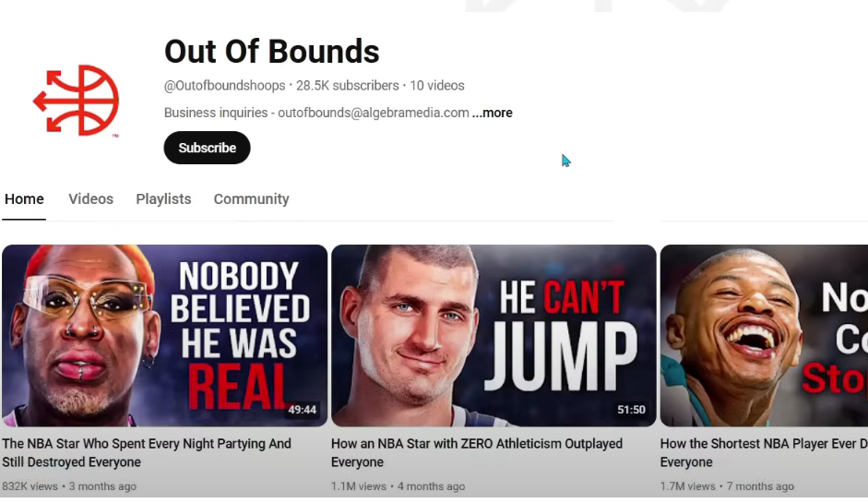Click the 51:50 duration badge
The width and height of the screenshot is (868, 503).
(631, 410)
